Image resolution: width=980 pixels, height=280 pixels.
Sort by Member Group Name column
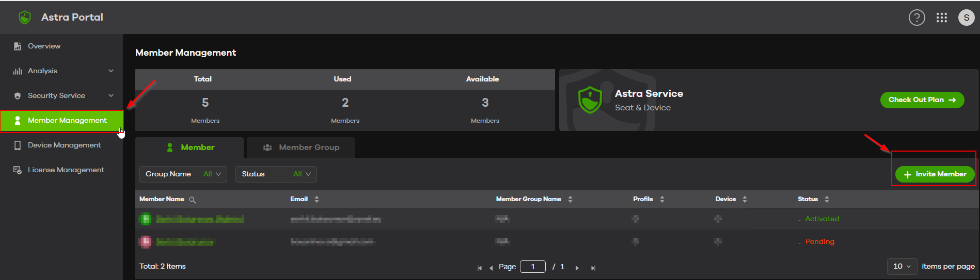tap(570, 199)
